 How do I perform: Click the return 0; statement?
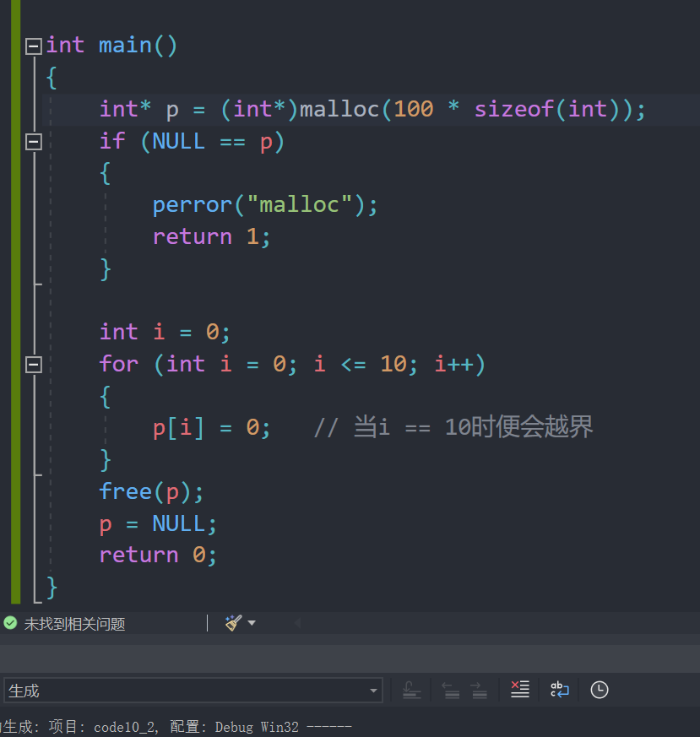[158, 555]
